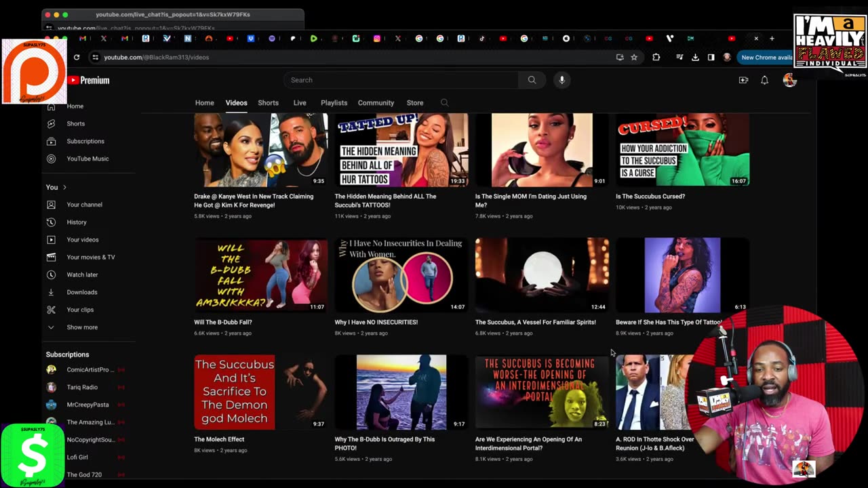Open a new browser tab
868x488 pixels.
click(772, 39)
